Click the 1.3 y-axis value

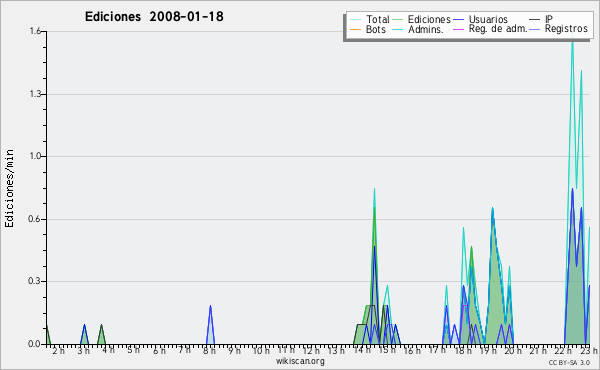pos(35,94)
